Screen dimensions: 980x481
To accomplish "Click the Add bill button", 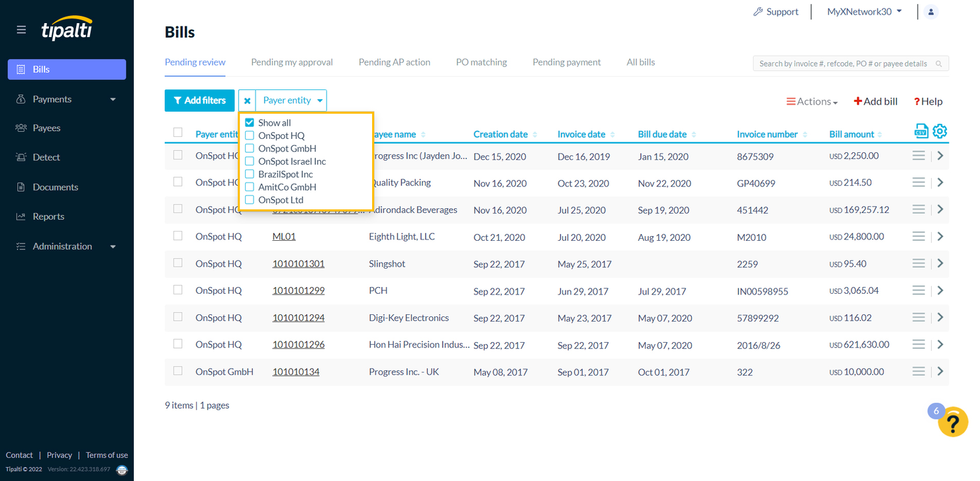I will pyautogui.click(x=875, y=101).
